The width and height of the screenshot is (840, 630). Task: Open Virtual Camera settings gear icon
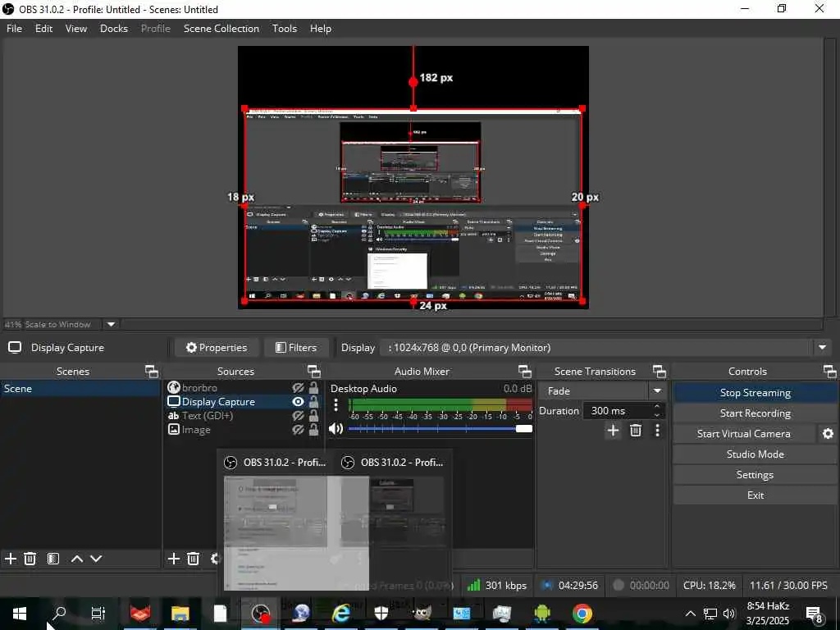click(828, 434)
